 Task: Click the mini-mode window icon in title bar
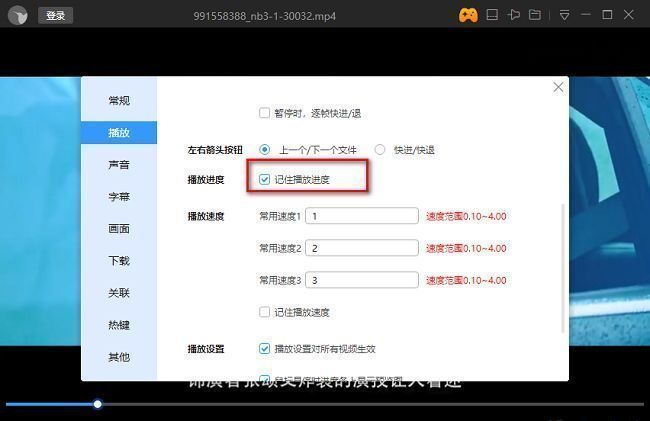pyautogui.click(x=492, y=15)
